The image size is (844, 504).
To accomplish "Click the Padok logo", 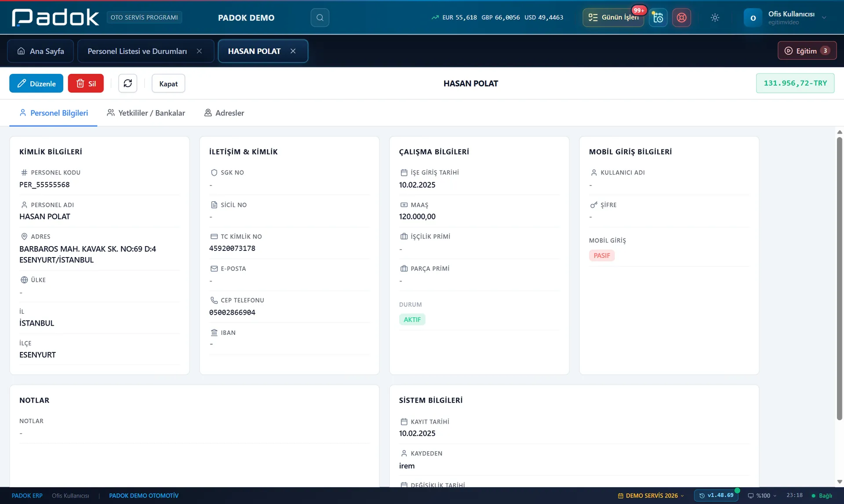I will tap(55, 18).
